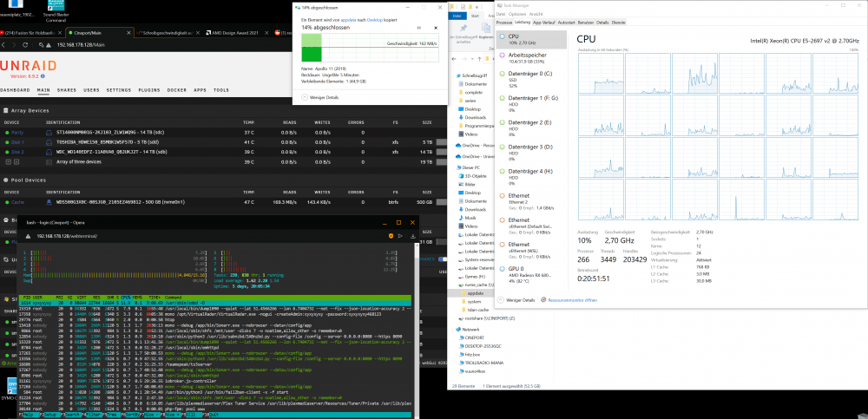Close the AMD Design Award tab
Screen dimensions: 868x419
pyautogui.click(x=268, y=33)
